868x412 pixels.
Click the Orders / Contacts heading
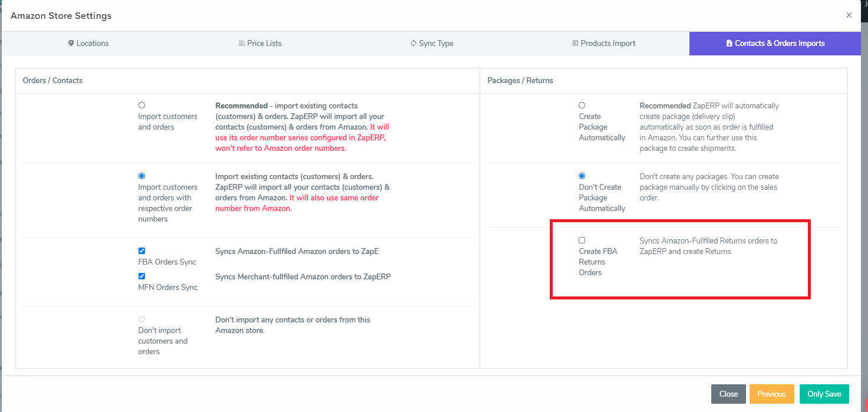coord(52,80)
